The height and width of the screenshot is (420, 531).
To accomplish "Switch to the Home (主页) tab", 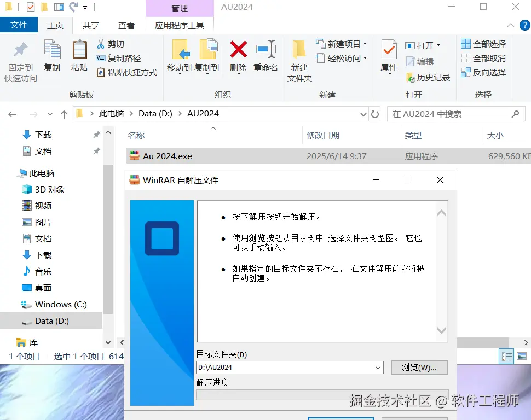I will [x=55, y=25].
